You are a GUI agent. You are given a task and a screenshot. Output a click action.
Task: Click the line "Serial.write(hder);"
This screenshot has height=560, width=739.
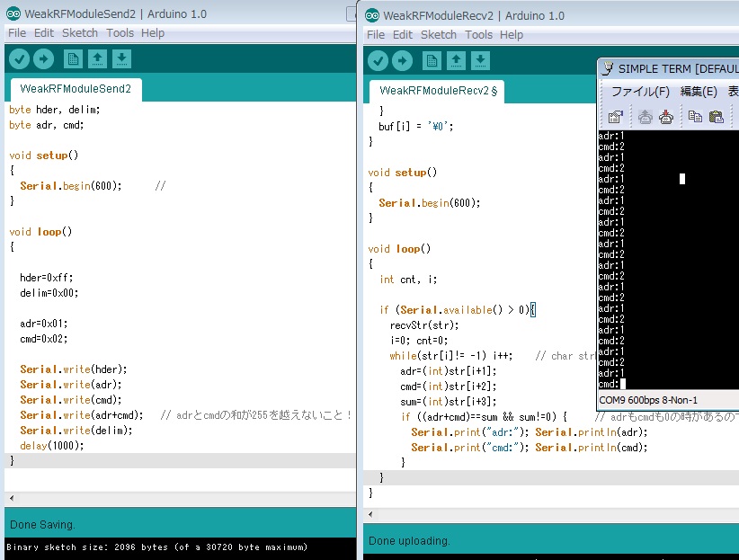click(x=74, y=369)
